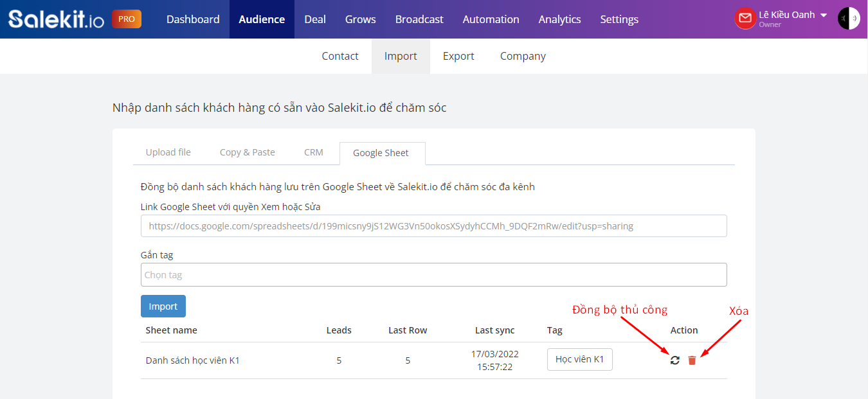
Task: Go to Dashboard in top navigation
Action: click(193, 19)
